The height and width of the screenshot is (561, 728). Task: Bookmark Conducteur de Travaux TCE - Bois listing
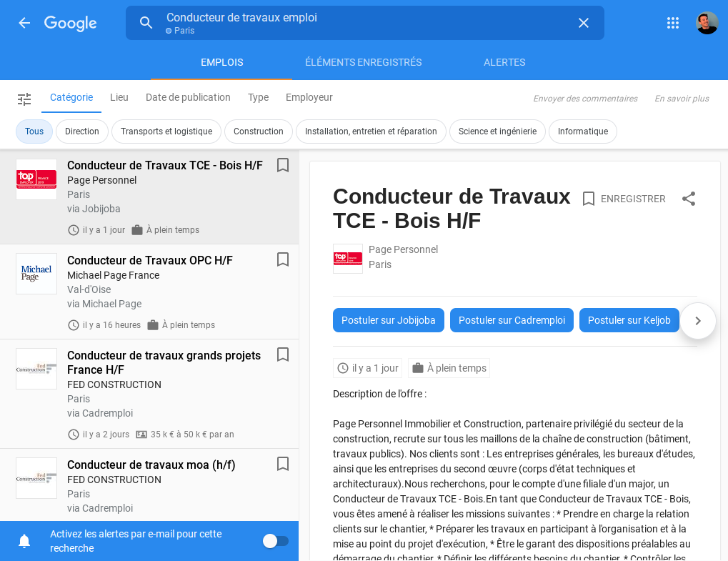[283, 165]
